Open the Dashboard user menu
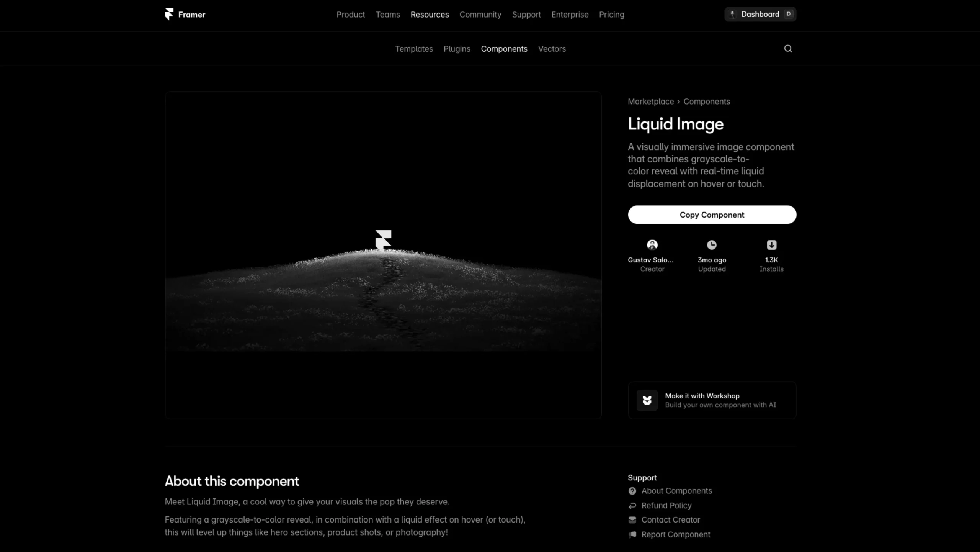 tap(760, 14)
